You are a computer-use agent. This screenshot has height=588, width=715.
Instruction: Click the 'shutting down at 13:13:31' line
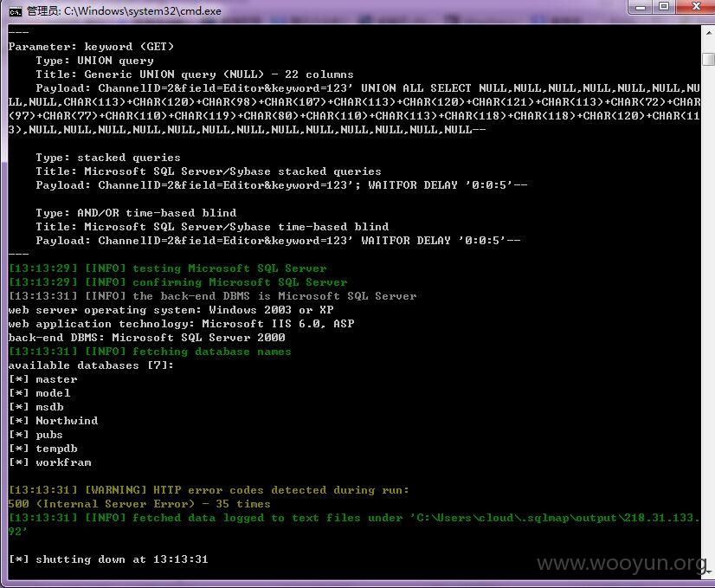coord(108,559)
